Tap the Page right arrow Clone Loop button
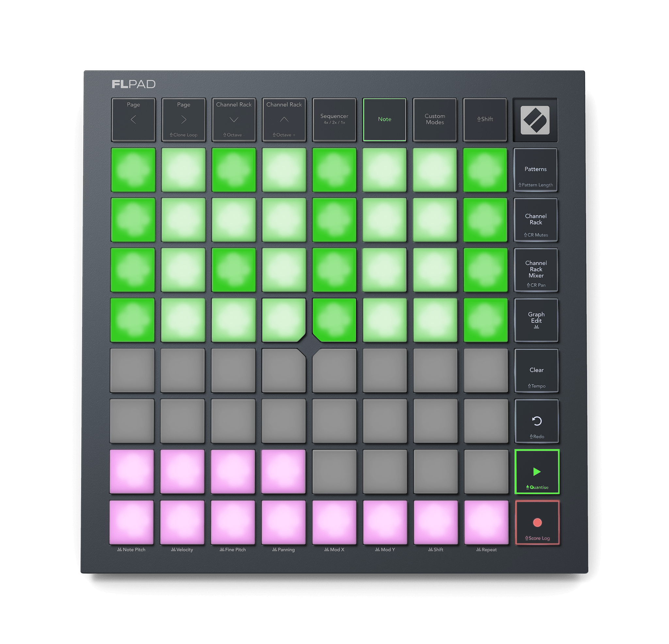 [184, 120]
